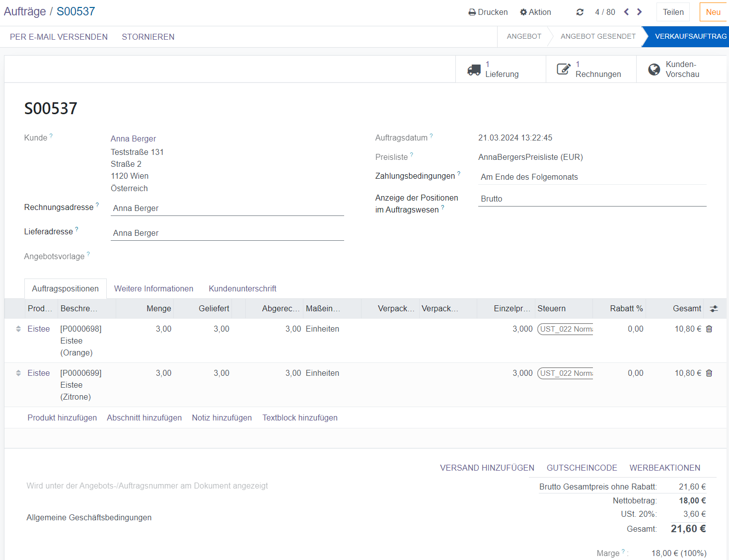Click the STORNIEREN button

[x=148, y=37]
